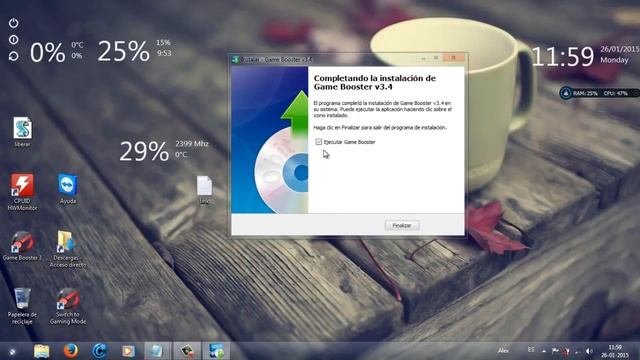Launch CPUID HWMonitor shortcut

coord(22,192)
